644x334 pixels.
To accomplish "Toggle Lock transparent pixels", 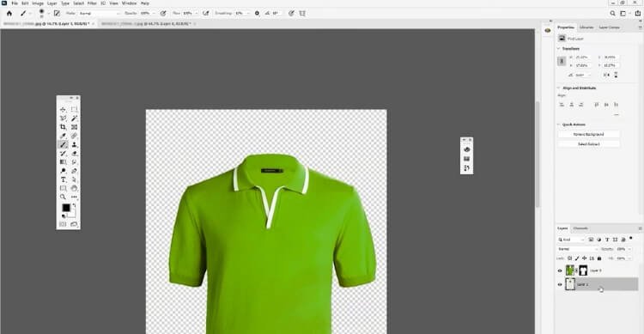I will [569, 258].
